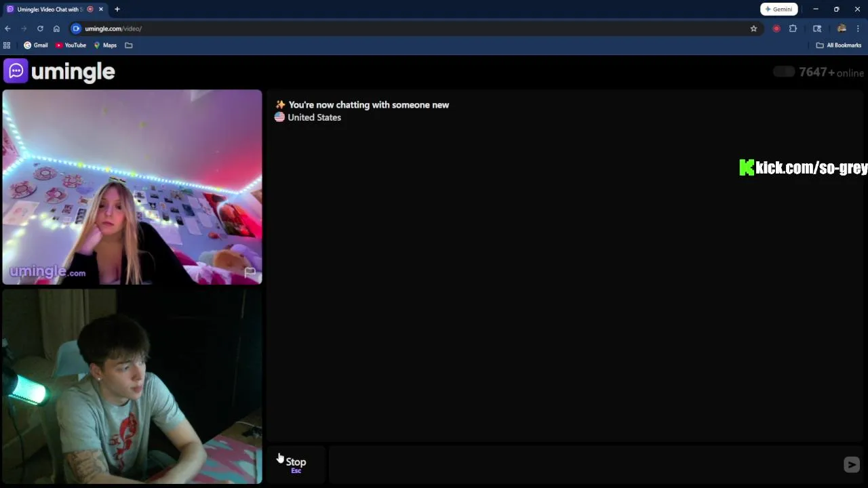Expand the All Bookmarks folder
The height and width of the screenshot is (488, 868).
click(839, 45)
